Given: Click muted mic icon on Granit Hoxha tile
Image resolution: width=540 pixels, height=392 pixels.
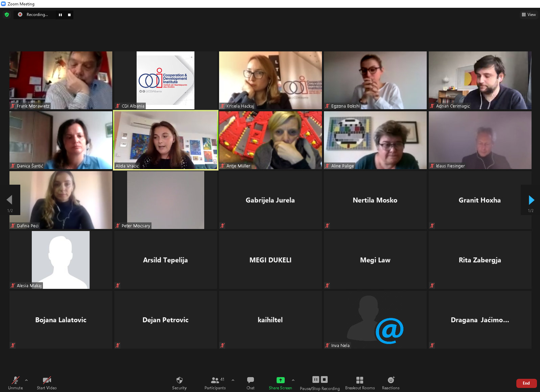Looking at the screenshot, I should click(x=432, y=226).
